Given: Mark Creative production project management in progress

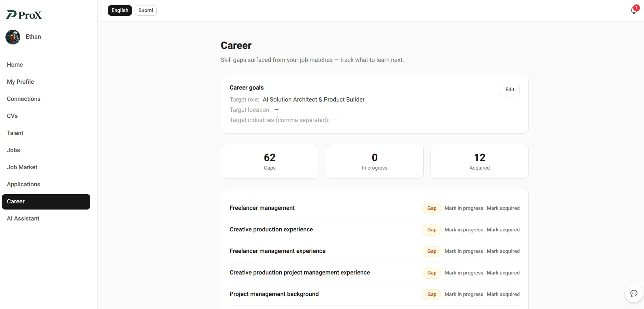Looking at the screenshot, I should tap(464, 273).
